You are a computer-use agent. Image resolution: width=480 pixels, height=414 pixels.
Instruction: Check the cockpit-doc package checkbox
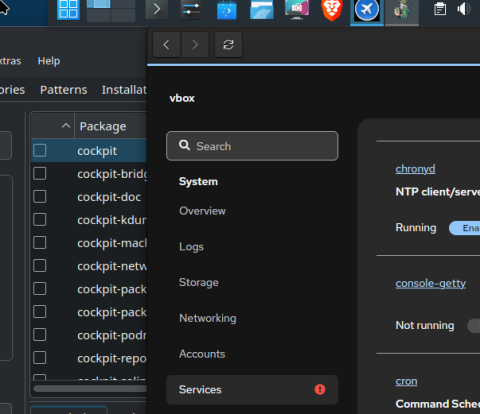(40, 197)
